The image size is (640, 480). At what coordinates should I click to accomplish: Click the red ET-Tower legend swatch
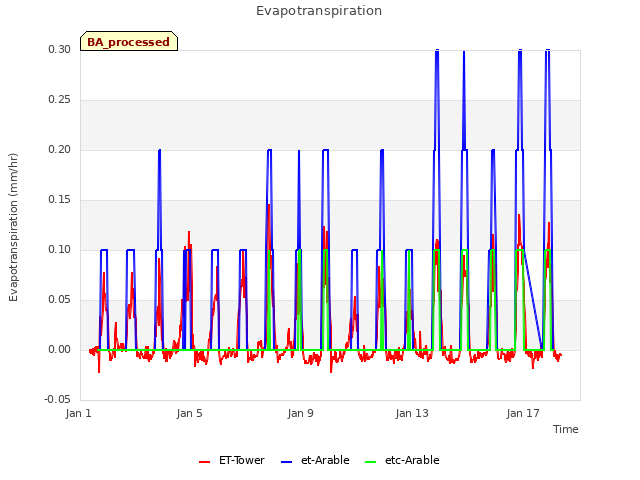click(x=204, y=462)
